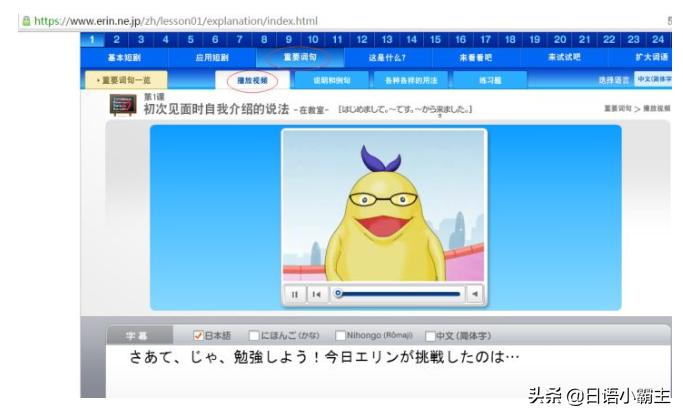The height and width of the screenshot is (417, 683).
Task: Switch to the 播放视频 tab
Action: coord(252,80)
